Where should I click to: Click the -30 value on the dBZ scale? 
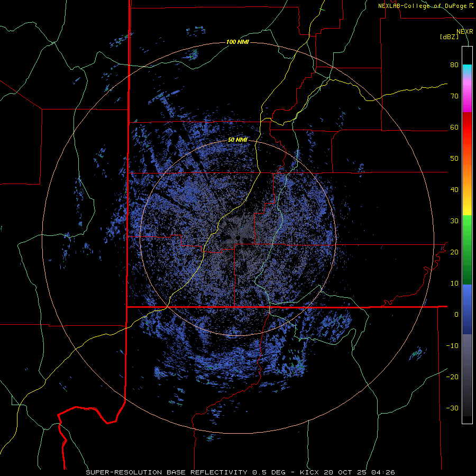pos(452,408)
